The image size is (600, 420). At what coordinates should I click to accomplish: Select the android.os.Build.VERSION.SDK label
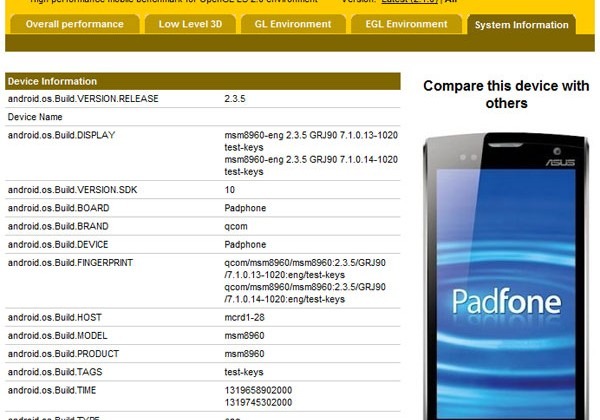(x=72, y=190)
